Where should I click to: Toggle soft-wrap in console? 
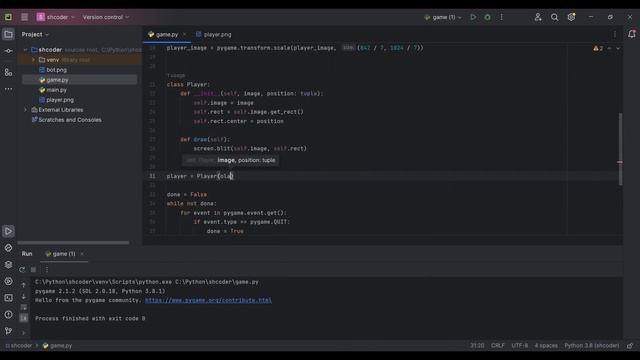coord(24,307)
